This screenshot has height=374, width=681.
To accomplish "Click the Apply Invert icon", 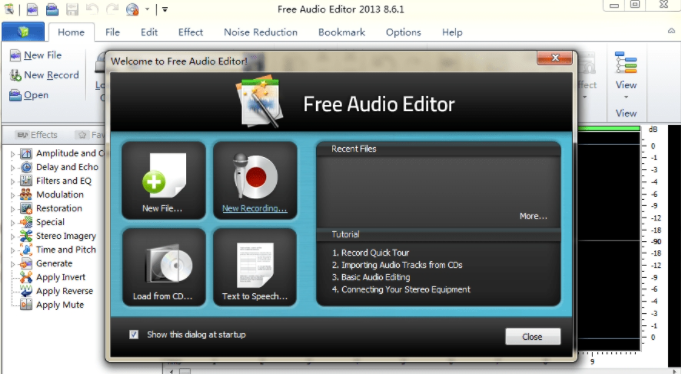I will click(x=26, y=277).
